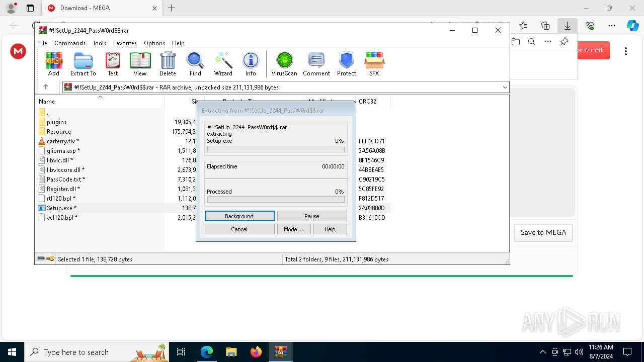Open the Help menu

pos(178,43)
